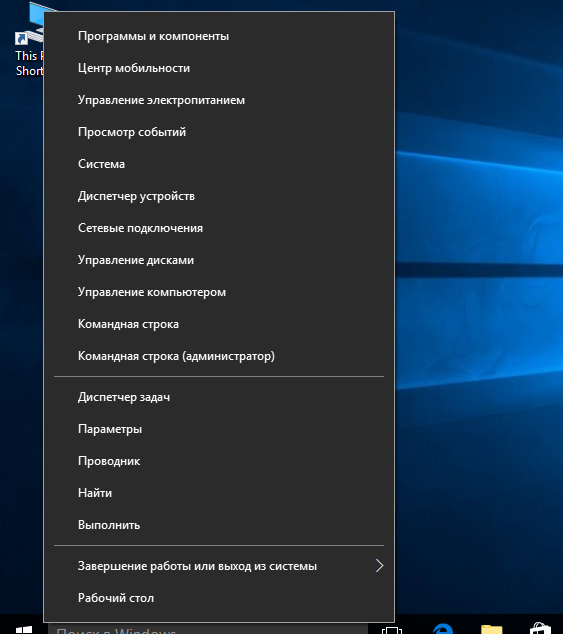This screenshot has width=563, height=634.
Task: Click the Windows Start button
Action: click(23, 629)
